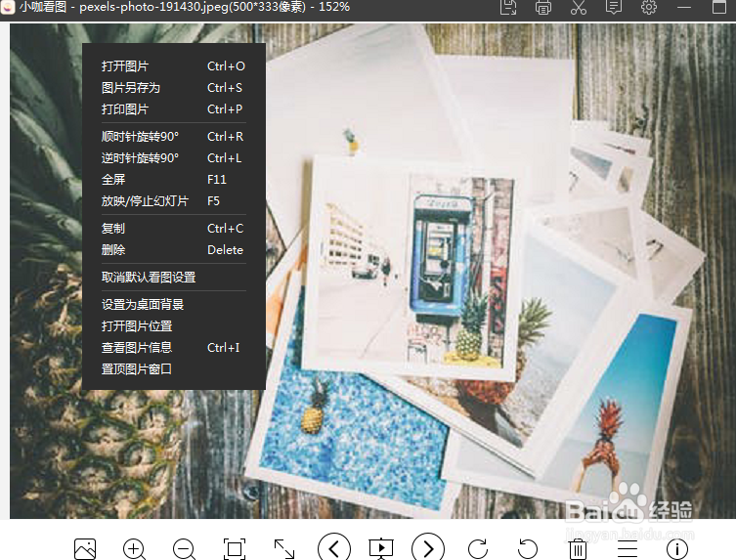The width and height of the screenshot is (736, 560).
Task: Open the feedback message icon
Action: tap(614, 7)
